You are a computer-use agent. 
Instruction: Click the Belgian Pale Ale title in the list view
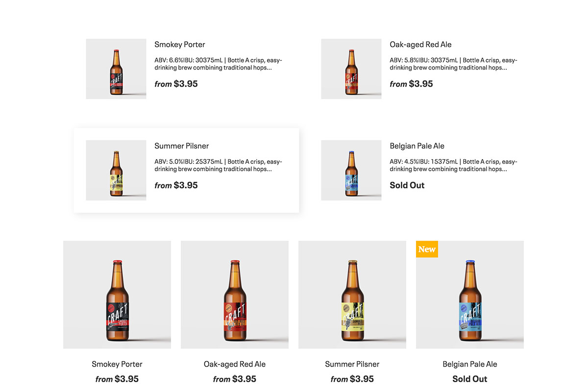pyautogui.click(x=417, y=146)
